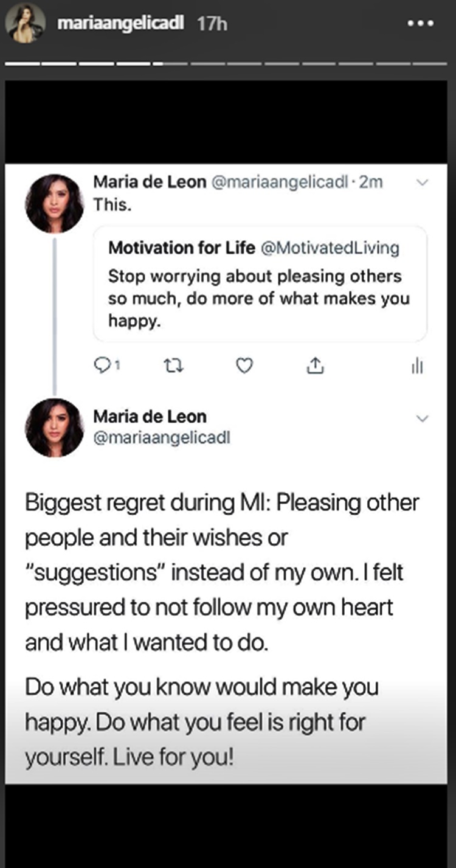Image resolution: width=456 pixels, height=868 pixels.
Task: Open the three-dot story options menu
Action: pyautogui.click(x=421, y=24)
